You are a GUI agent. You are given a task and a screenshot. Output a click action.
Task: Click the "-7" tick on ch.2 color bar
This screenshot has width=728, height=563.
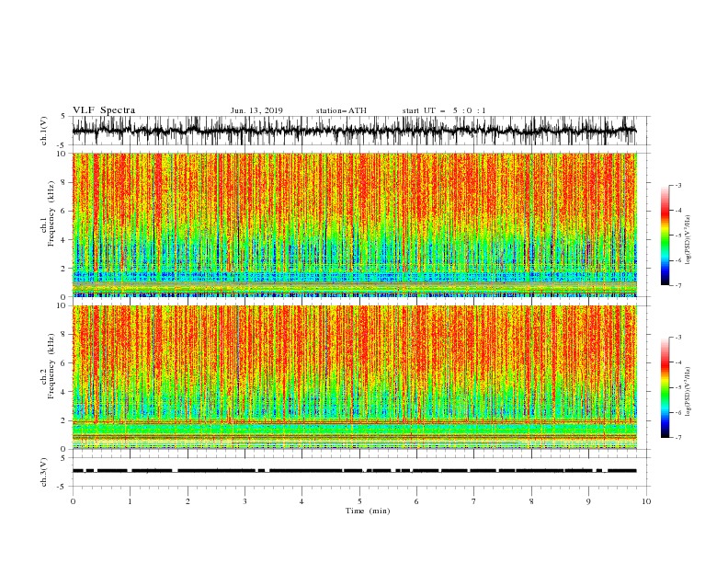pyautogui.click(x=677, y=438)
